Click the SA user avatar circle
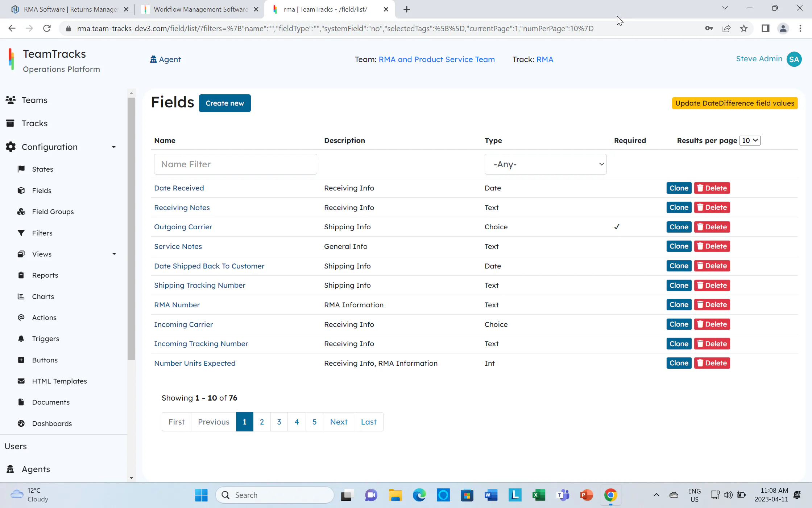 [x=794, y=60]
